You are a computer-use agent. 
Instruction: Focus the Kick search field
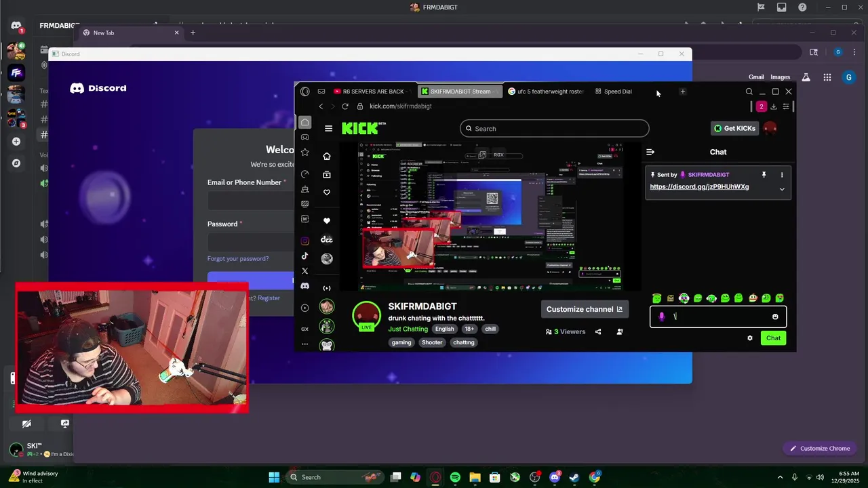coord(554,128)
